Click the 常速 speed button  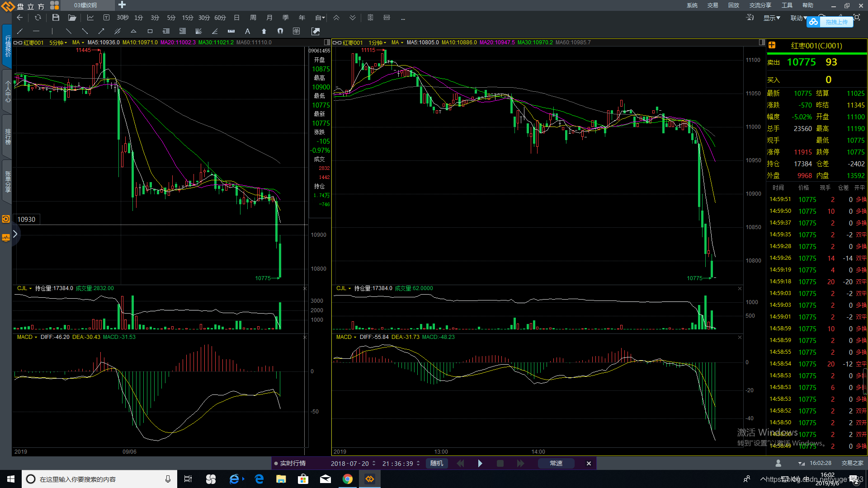(x=556, y=463)
